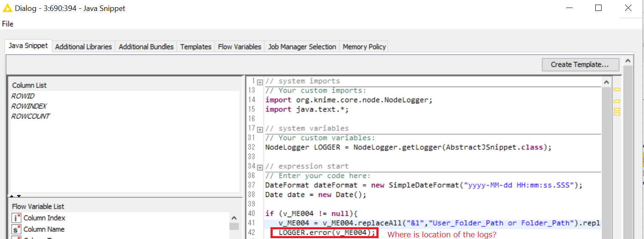This screenshot has width=644, height=239.
Task: Select ROWCOUNT in the Column List
Action: point(30,117)
